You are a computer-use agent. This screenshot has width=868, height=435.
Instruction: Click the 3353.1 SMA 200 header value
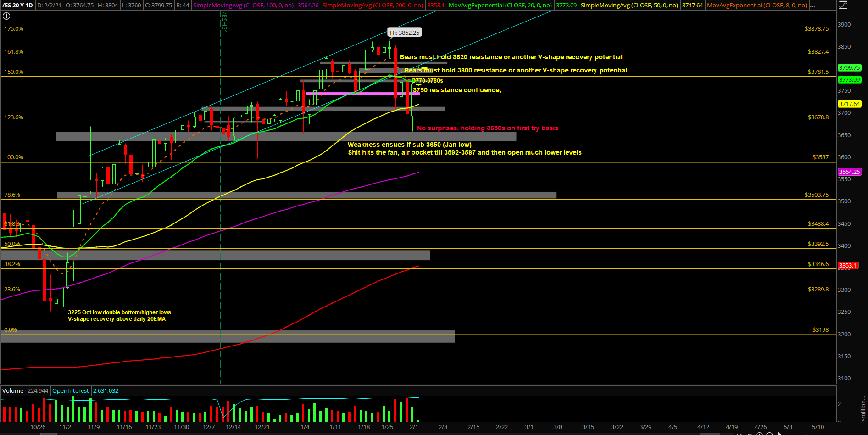point(435,6)
